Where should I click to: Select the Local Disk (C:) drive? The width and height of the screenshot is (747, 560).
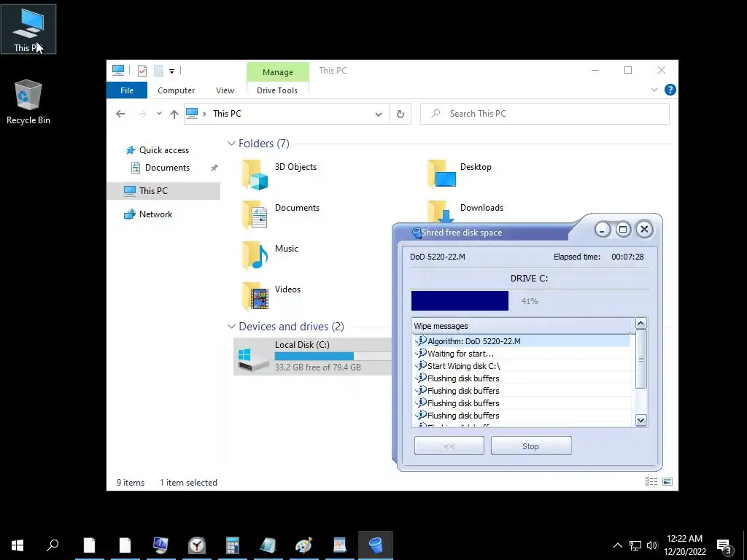(x=312, y=356)
